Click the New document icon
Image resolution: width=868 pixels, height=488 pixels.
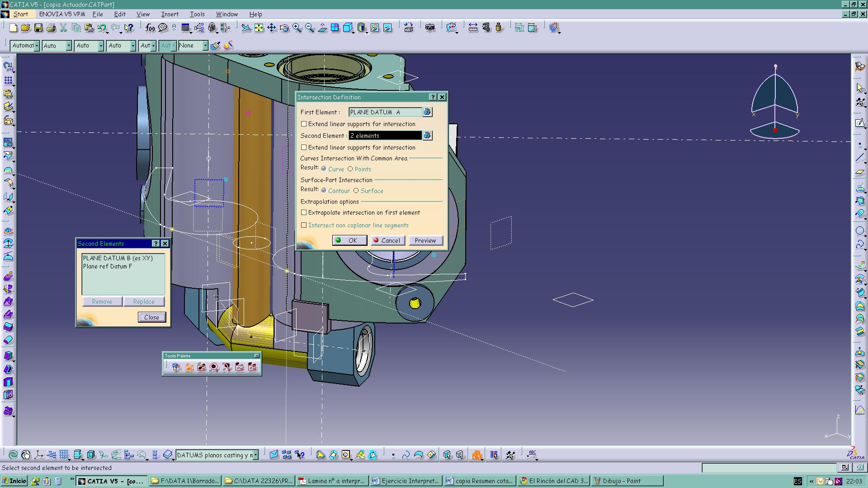(x=13, y=28)
